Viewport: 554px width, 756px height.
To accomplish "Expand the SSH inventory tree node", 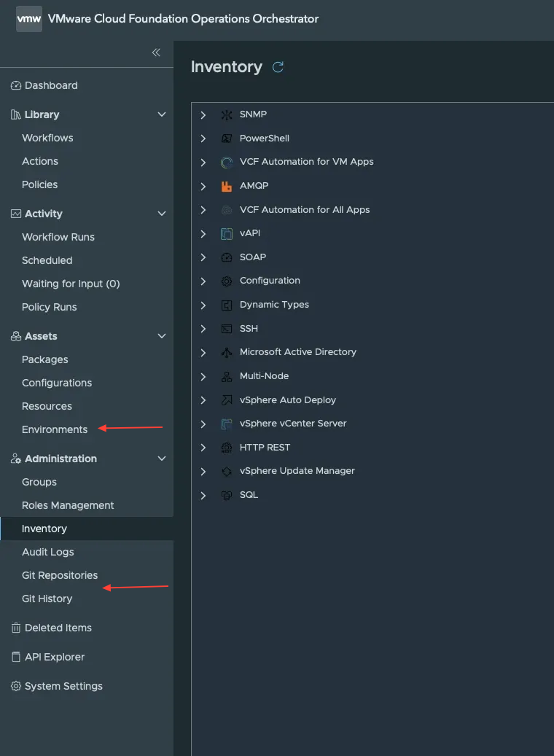I will coord(203,329).
